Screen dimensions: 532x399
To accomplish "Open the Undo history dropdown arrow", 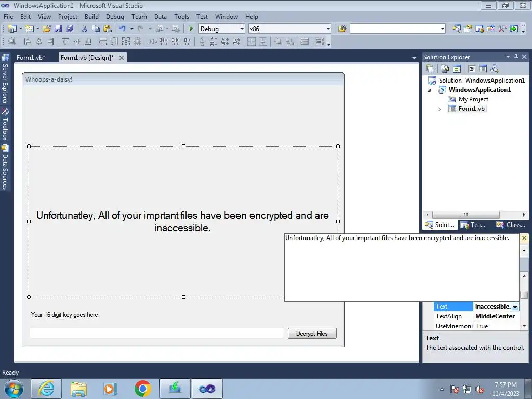I will 131,29.
